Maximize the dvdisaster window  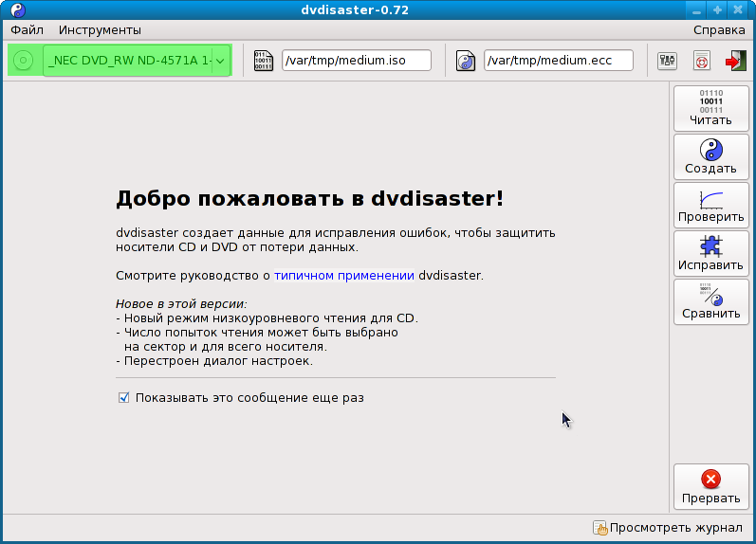(717, 10)
